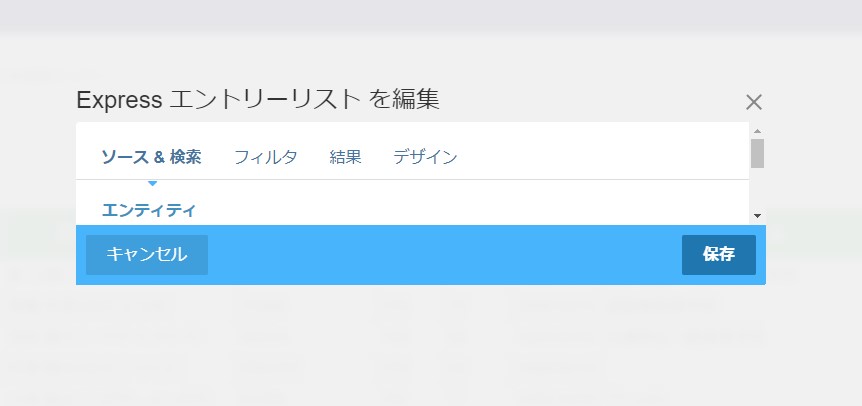Click the gray header bar at top
862x406 pixels.
click(x=431, y=15)
